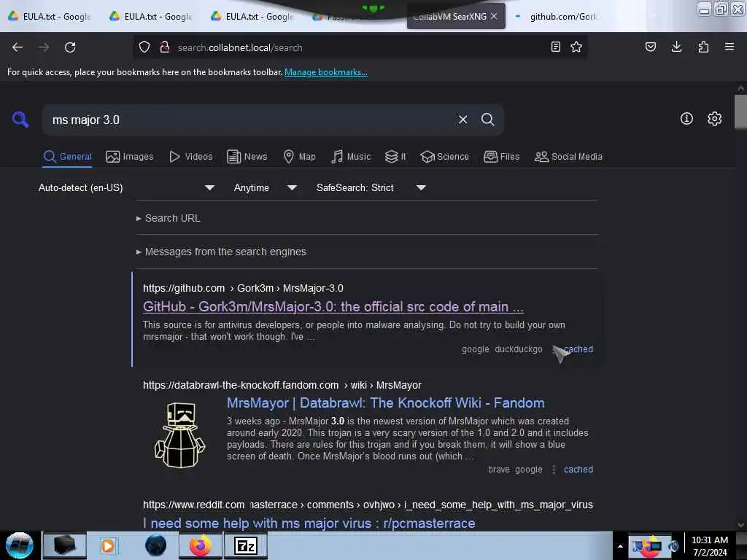Open the Anytime time range dropdown
747x560 pixels.
(x=265, y=187)
